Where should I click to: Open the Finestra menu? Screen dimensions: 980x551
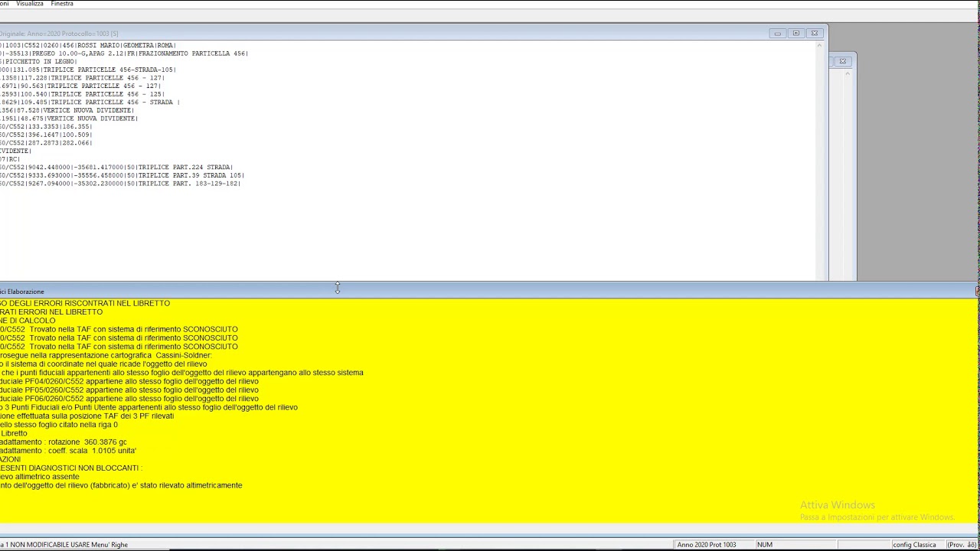coord(62,4)
